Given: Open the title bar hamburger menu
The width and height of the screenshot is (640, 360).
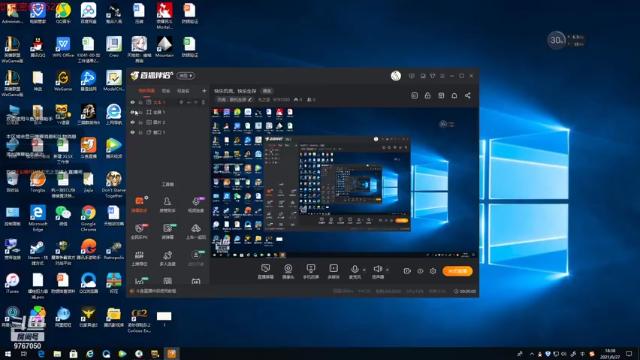Looking at the screenshot, I should pyautogui.click(x=442, y=76).
